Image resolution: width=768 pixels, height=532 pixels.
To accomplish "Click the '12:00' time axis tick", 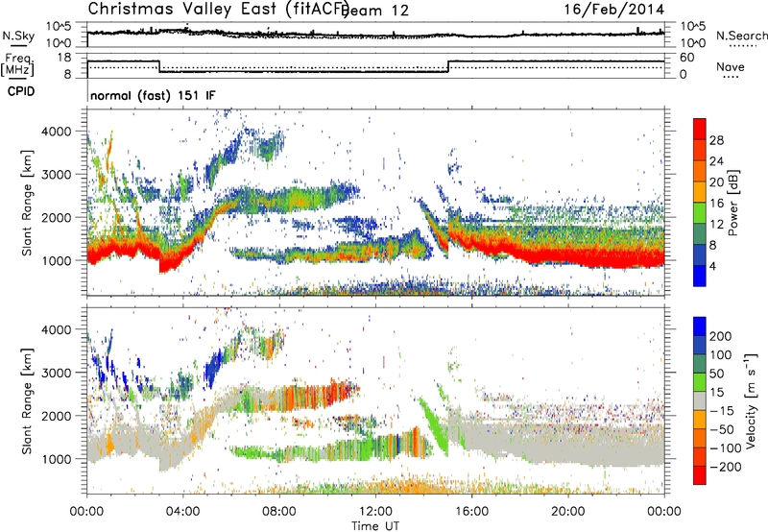I will (375, 512).
